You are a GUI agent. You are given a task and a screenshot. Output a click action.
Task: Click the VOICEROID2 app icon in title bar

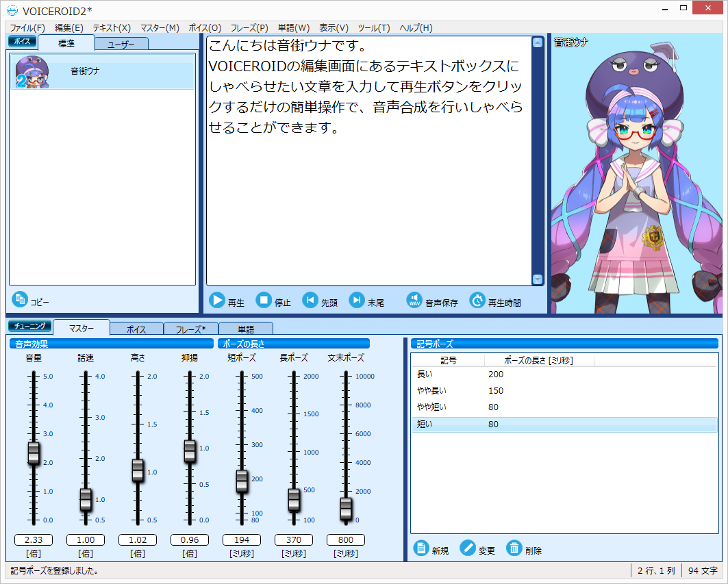(x=12, y=10)
